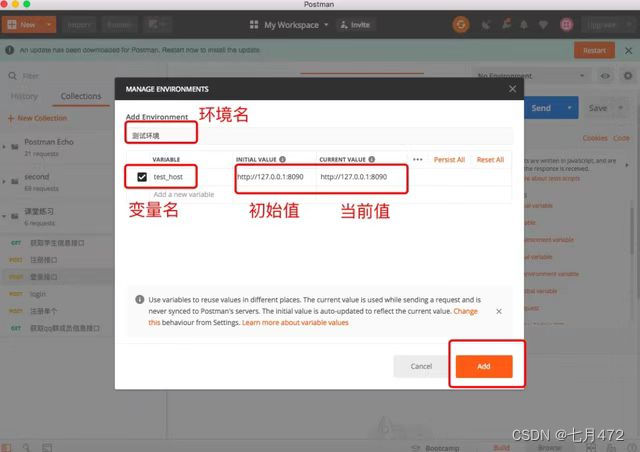Click the find icon in status bar
Image resolution: width=640 pixels, height=452 pixels.
pos(26,448)
